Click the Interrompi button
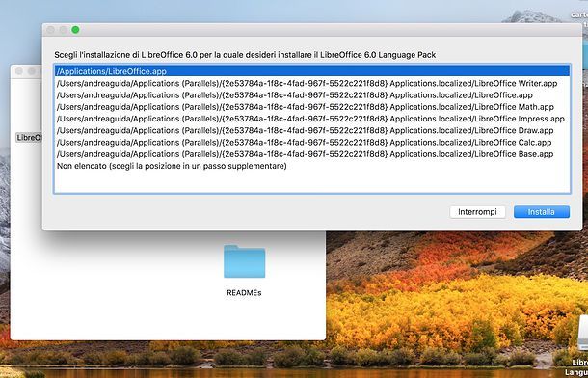The width and height of the screenshot is (588, 378). 477,212
